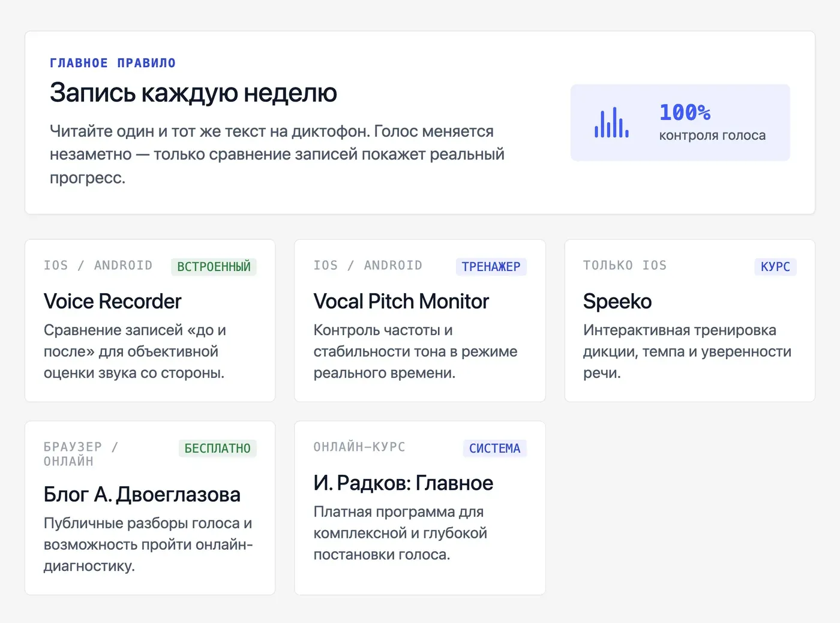
Task: Click the description Интерактивная тренировка дикции
Action: [687, 352]
